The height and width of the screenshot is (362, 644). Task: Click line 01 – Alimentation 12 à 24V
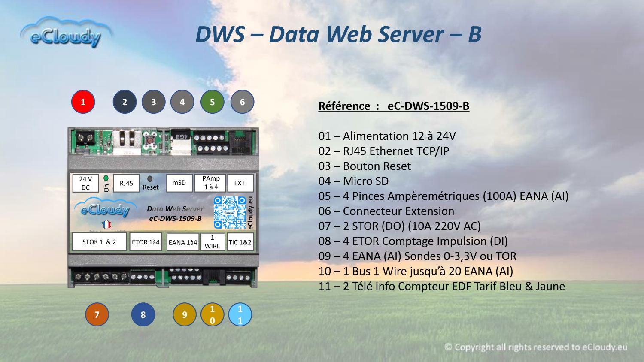tap(387, 136)
